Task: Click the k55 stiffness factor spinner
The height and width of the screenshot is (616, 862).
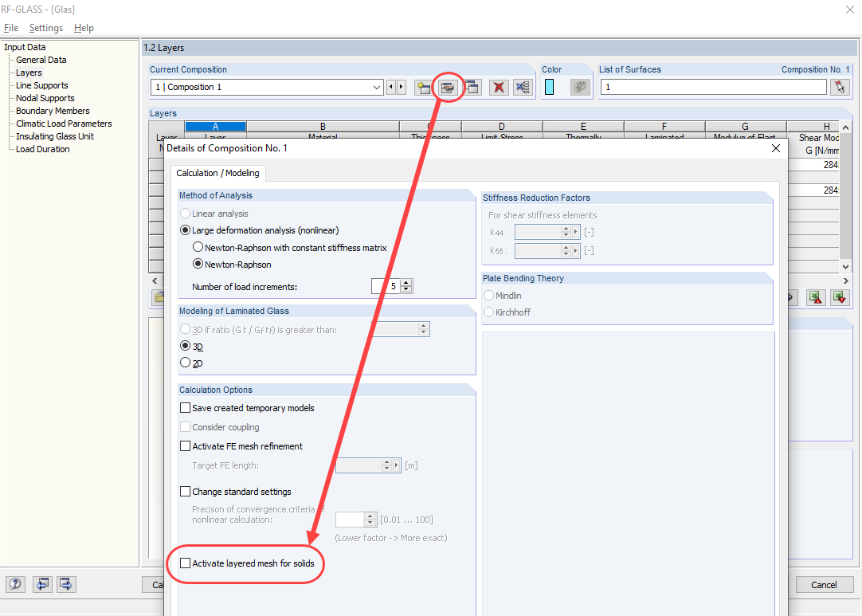Action: (565, 251)
